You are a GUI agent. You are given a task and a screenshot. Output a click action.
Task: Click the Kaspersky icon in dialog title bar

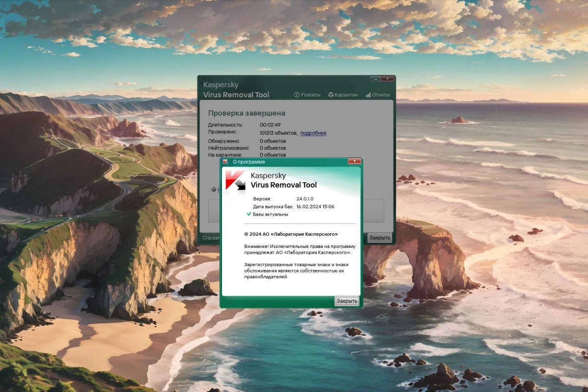pos(225,161)
